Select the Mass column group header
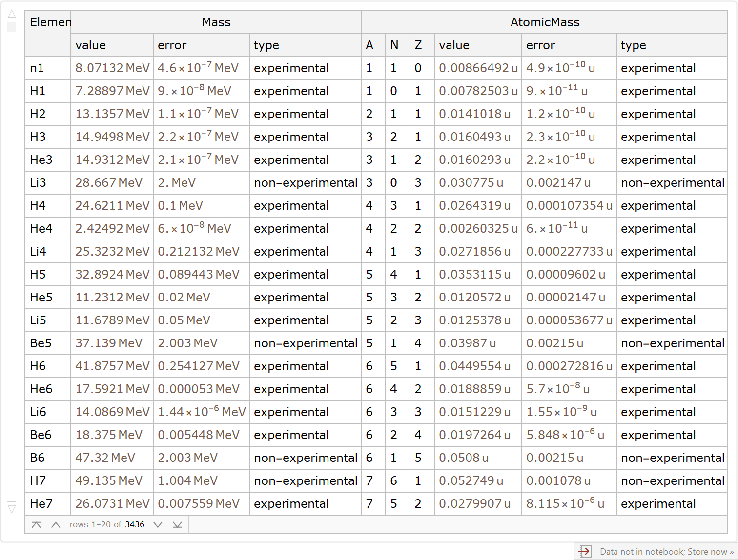 click(x=216, y=22)
